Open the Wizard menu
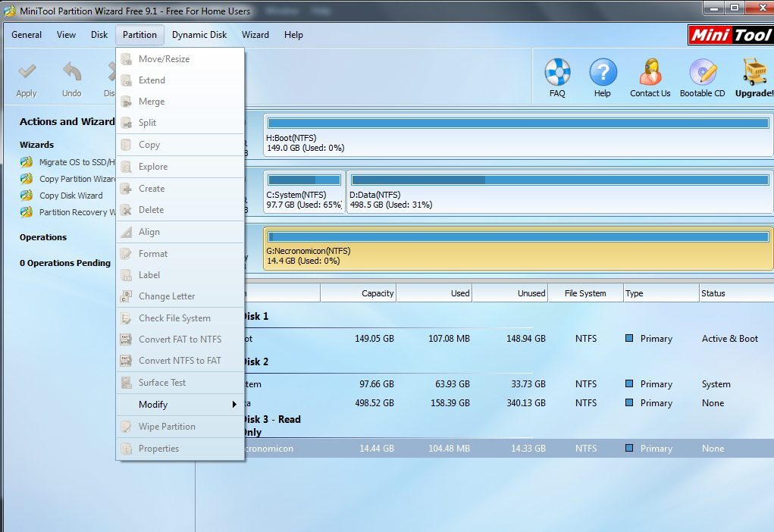The height and width of the screenshot is (532, 774). pos(255,35)
